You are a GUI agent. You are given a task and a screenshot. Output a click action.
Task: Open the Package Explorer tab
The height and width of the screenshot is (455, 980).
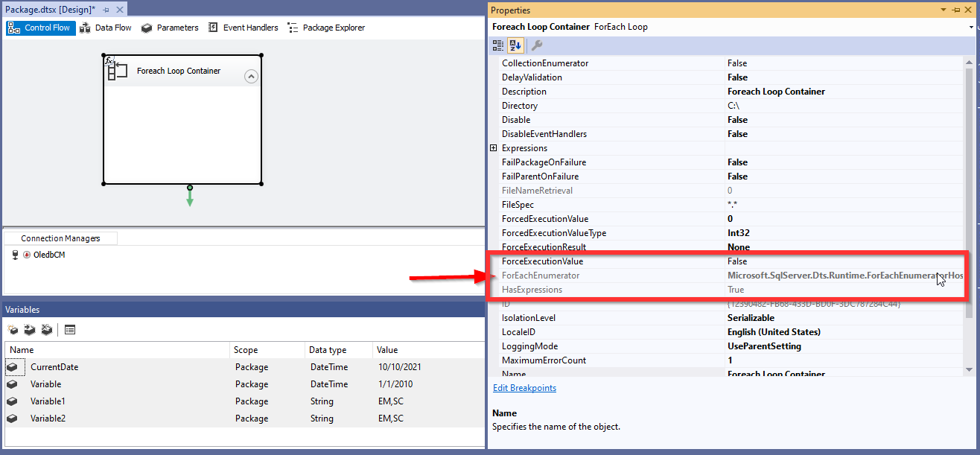(x=326, y=28)
